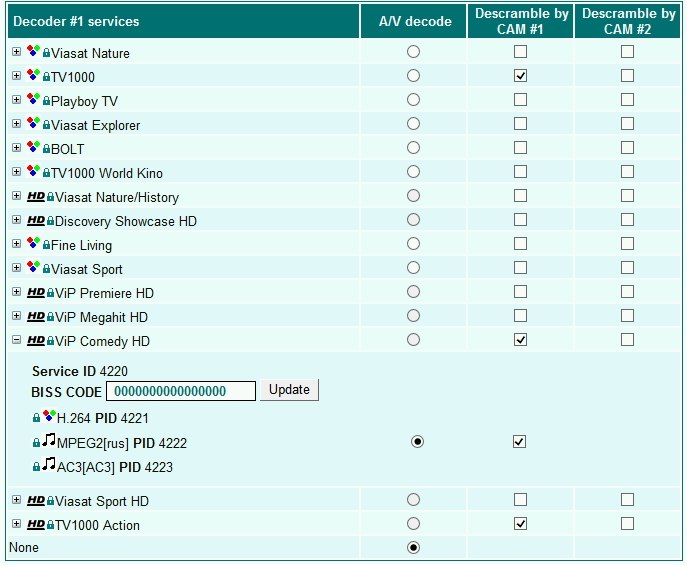Click the A/V decode column header

pos(415,21)
